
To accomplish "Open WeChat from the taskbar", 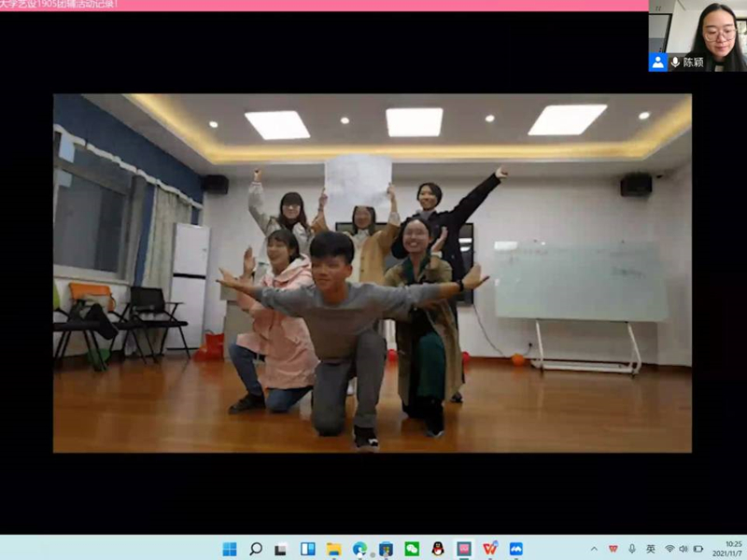I will [x=412, y=549].
